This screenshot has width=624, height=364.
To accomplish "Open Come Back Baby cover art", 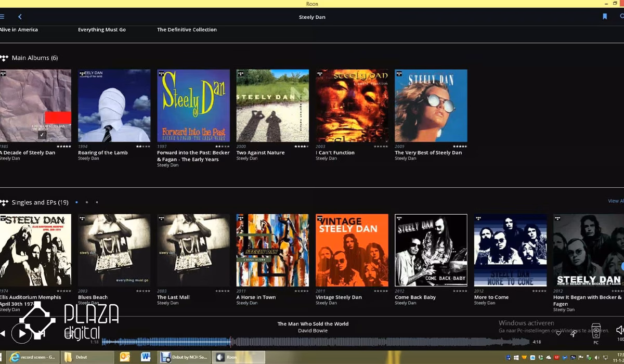I will point(431,250).
